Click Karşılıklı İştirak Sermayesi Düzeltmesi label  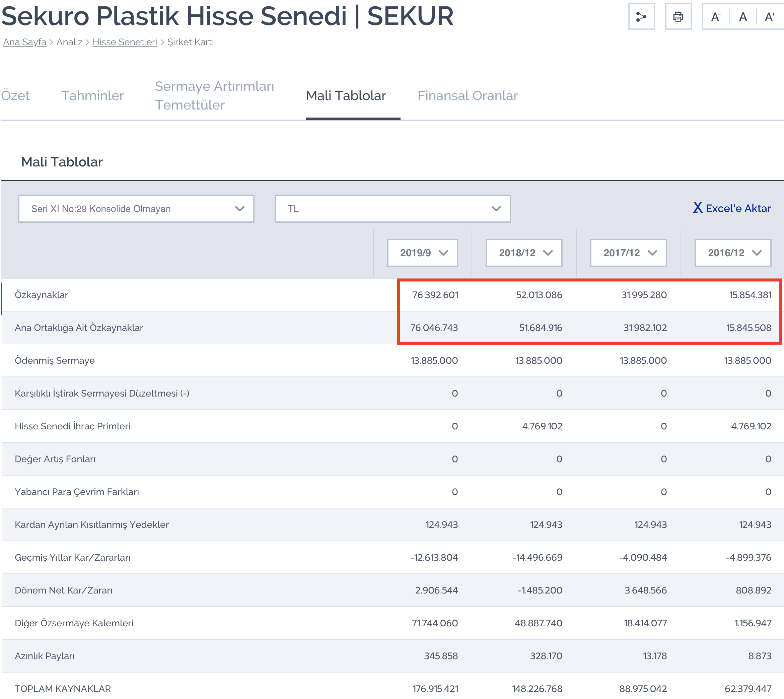102,393
